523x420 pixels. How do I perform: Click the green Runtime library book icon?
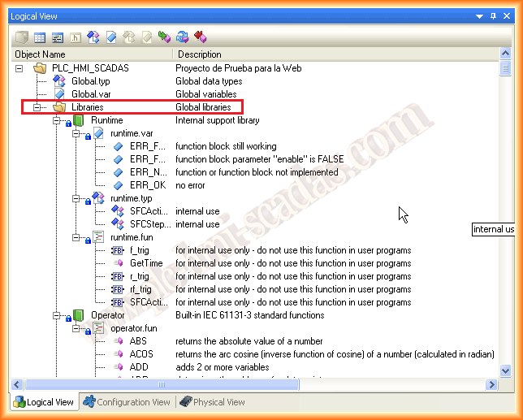coord(79,120)
